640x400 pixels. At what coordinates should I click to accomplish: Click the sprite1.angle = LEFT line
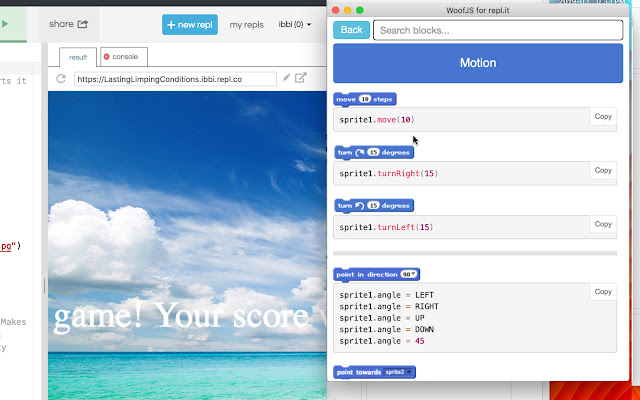[x=387, y=295]
